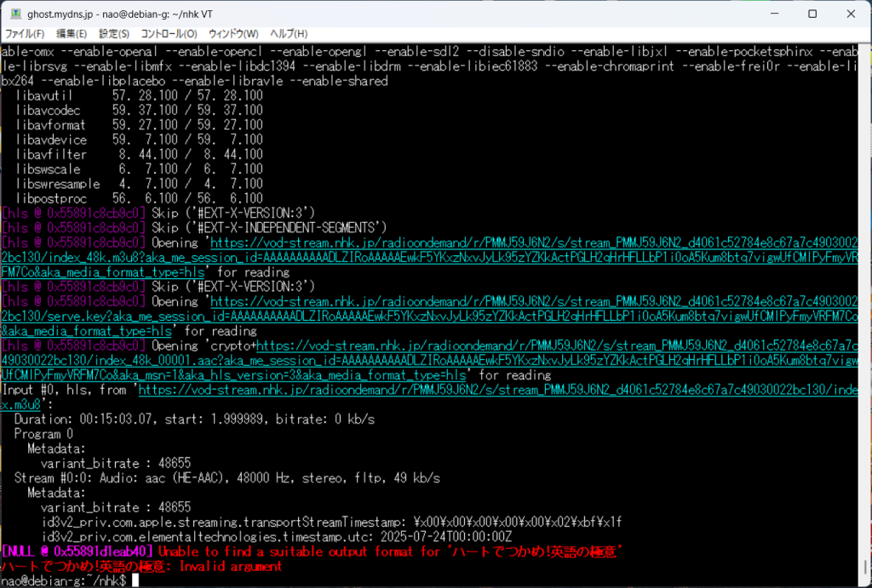
Task: Click the 'Stream #0:0: Audio: aac' line
Action: [227, 478]
